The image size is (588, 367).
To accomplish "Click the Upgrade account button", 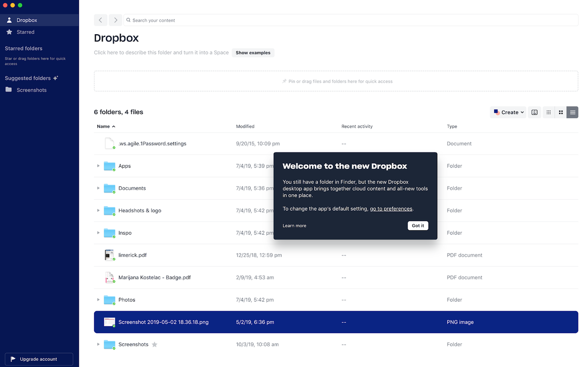I will (39, 359).
